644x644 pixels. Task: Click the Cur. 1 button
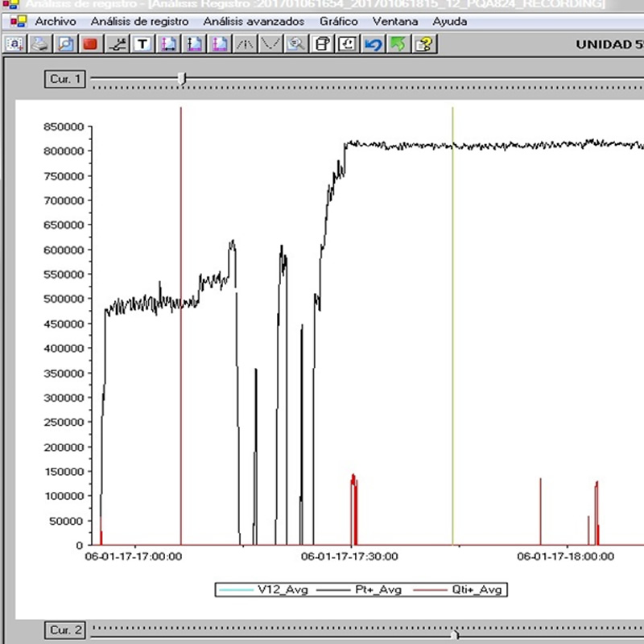tap(65, 79)
